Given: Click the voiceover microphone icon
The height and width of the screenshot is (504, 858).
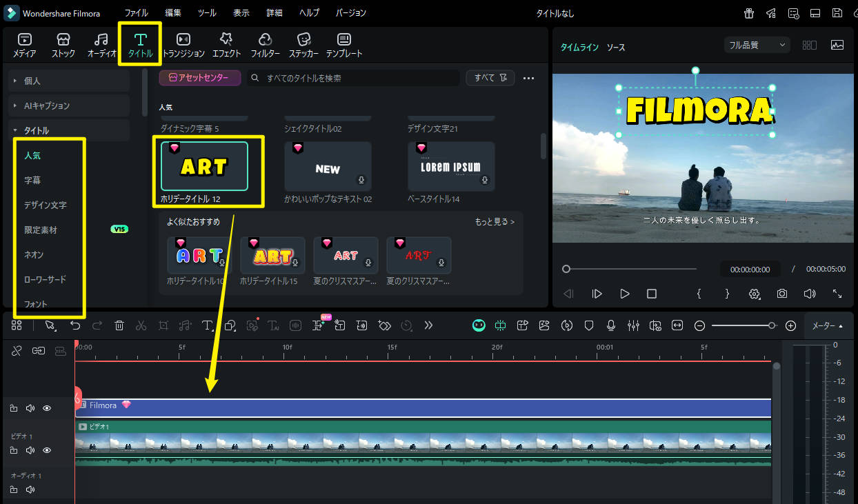Looking at the screenshot, I should coord(611,325).
